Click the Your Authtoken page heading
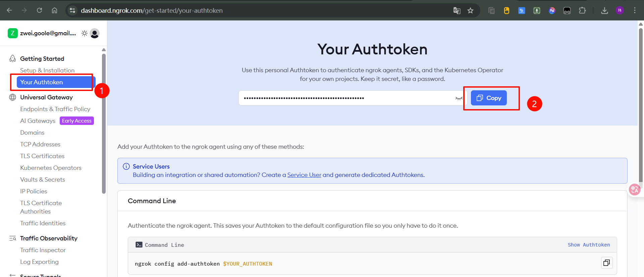Screen dimensions: 644x277 point(372,49)
